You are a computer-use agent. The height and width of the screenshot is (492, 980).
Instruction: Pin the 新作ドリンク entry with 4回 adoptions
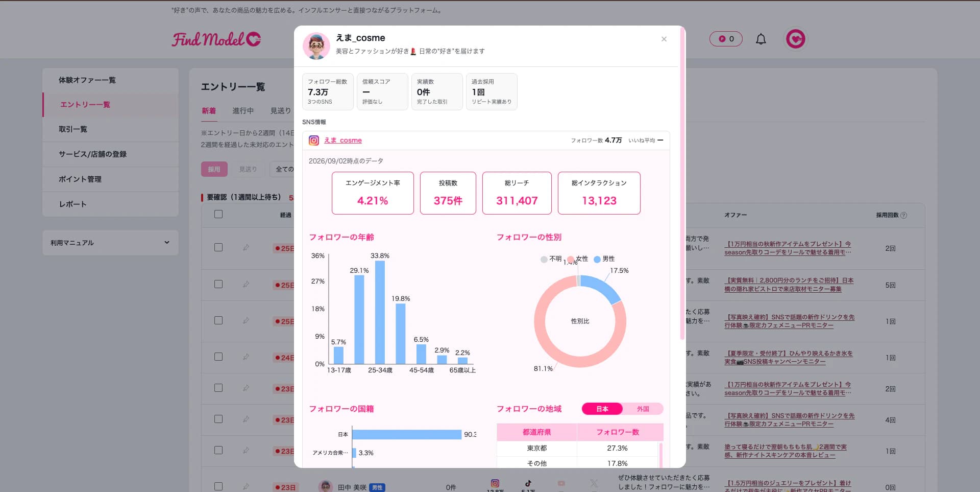coord(246,419)
